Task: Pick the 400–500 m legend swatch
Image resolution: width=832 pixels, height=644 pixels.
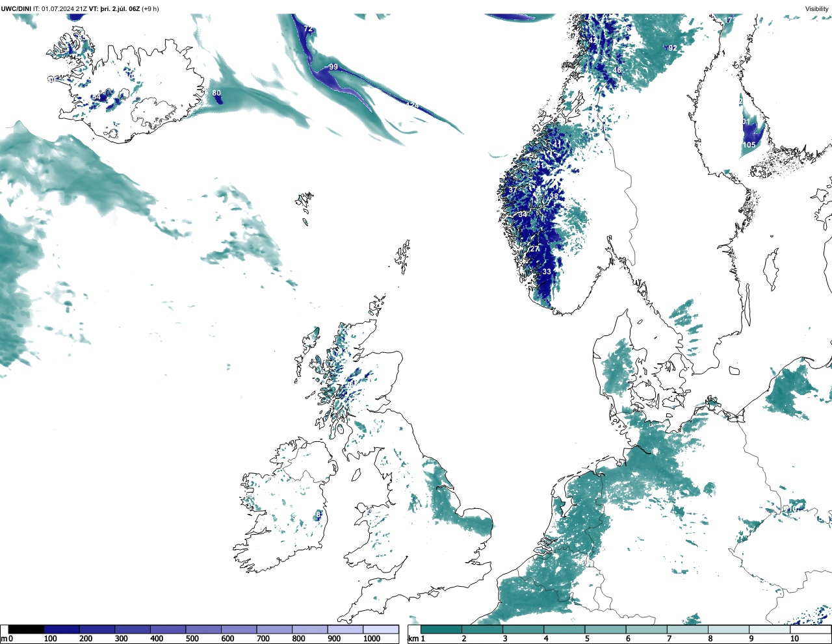Action: (168, 630)
